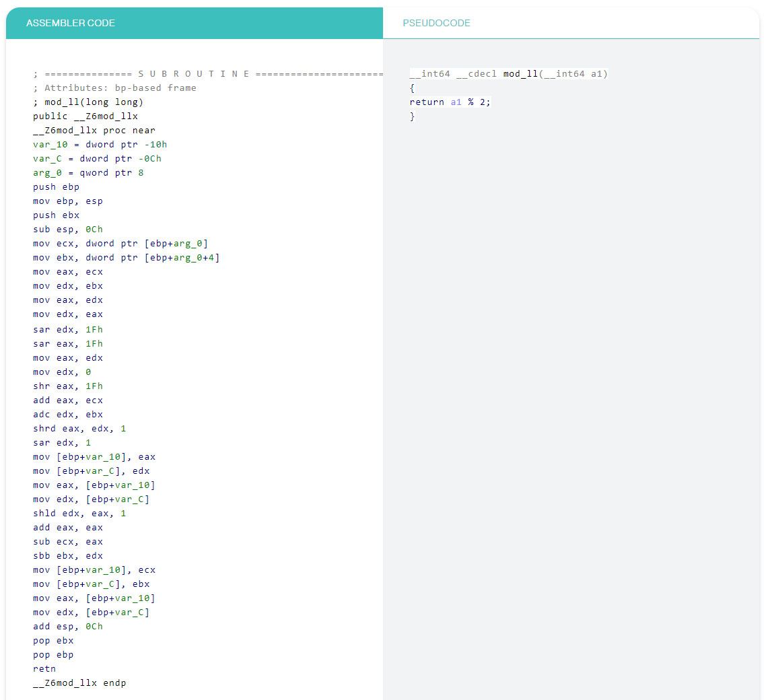
Task: Switch to the PSEUDOCODE tab
Action: [x=571, y=23]
